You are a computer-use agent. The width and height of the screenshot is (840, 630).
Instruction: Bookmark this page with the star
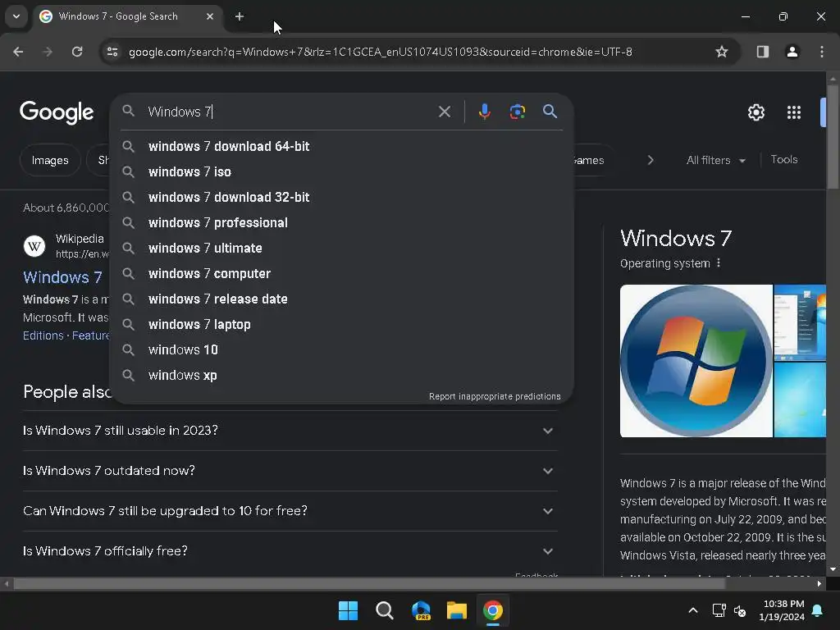722,52
